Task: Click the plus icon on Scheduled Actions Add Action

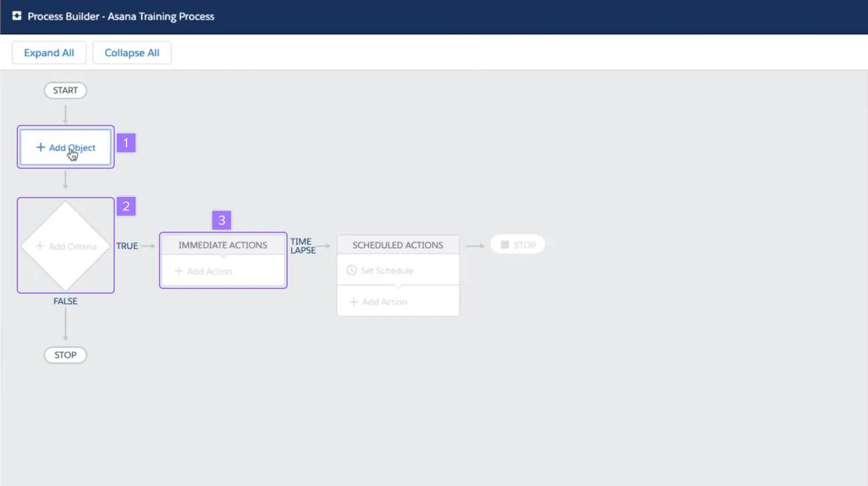Action: 354,301
